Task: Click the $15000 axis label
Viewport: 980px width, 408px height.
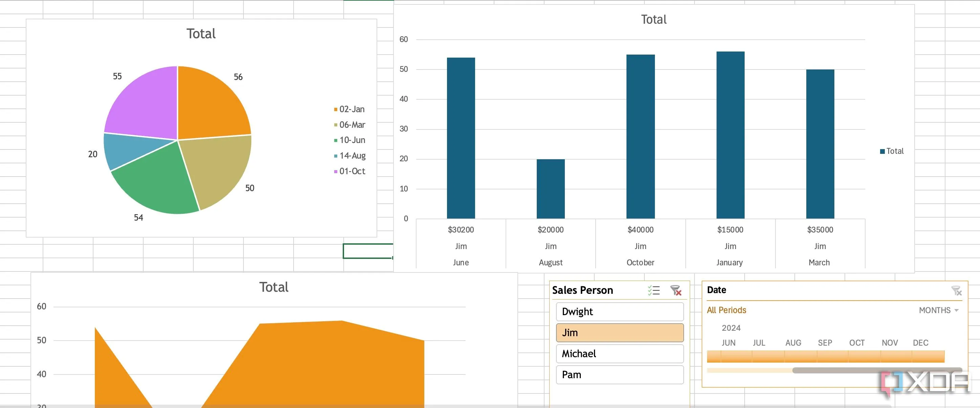Action: (730, 230)
